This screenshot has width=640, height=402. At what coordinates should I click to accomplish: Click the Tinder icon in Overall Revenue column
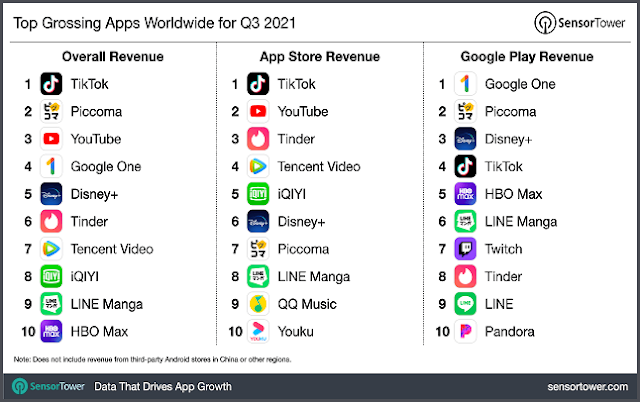51,221
